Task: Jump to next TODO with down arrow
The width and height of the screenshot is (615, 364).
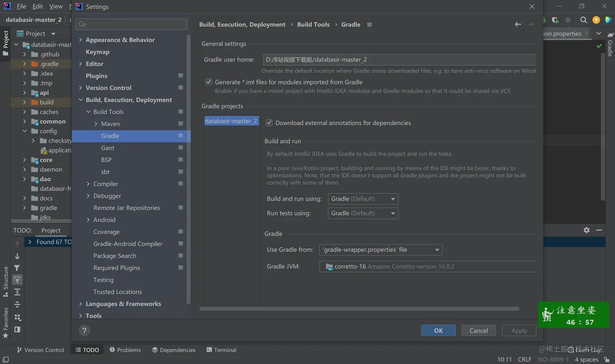Action: coord(17,256)
